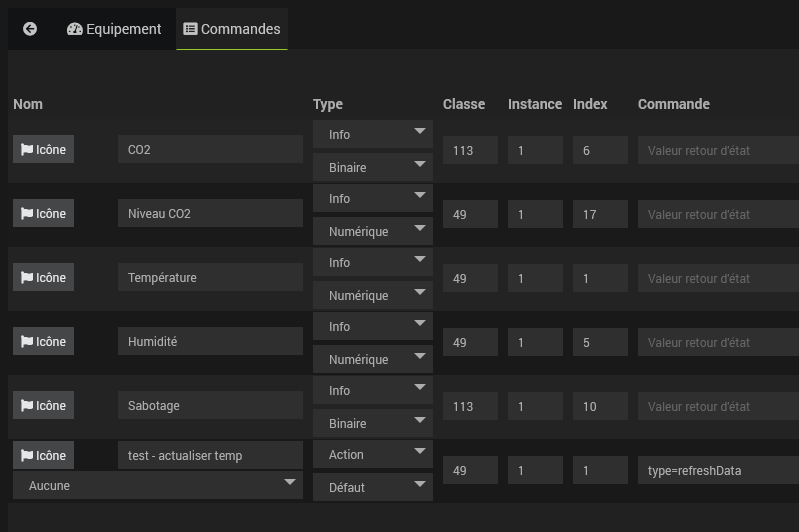Open the Equipement tab
The image size is (799, 532).
(x=114, y=29)
